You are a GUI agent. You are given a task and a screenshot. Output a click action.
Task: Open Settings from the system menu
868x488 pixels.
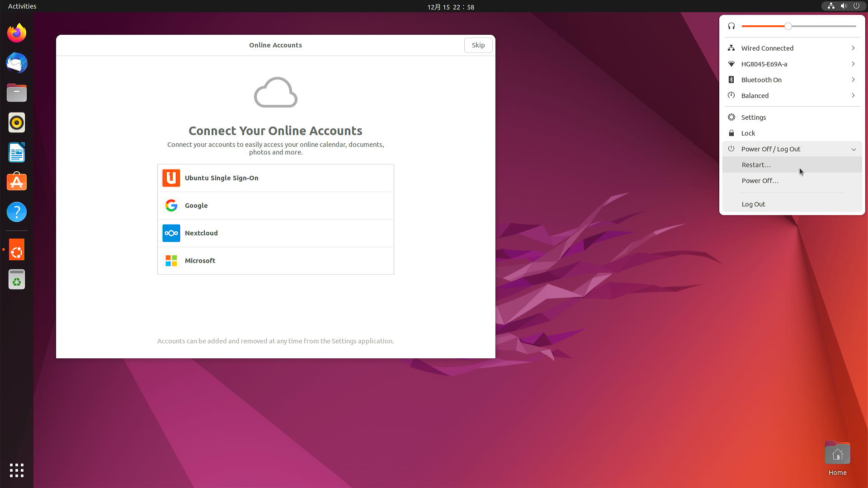pyautogui.click(x=753, y=117)
